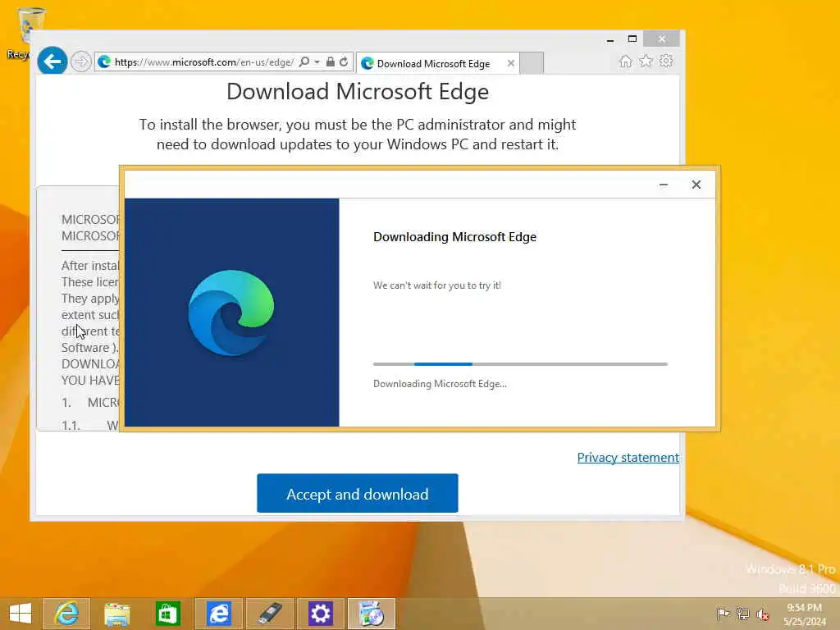Maximize the Internet Explorer window
Screen dimensions: 840x630
pyautogui.click(x=632, y=39)
